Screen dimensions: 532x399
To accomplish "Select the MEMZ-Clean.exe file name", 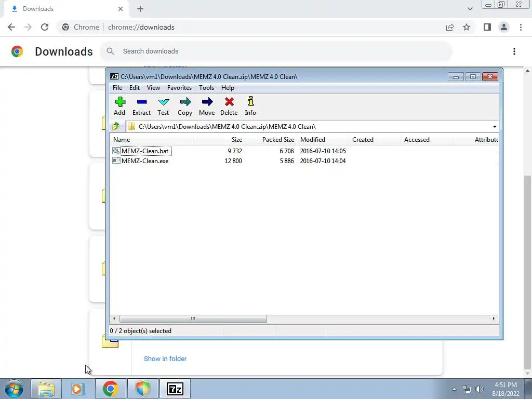I will click(145, 161).
